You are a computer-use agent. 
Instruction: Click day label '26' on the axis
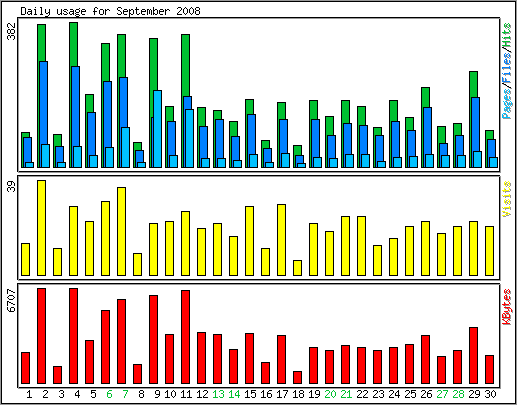[x=426, y=394]
